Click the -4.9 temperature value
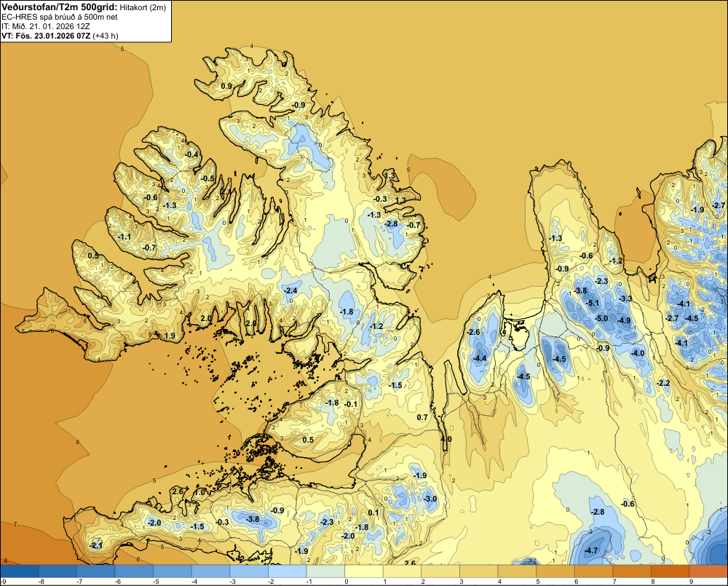 click(624, 320)
